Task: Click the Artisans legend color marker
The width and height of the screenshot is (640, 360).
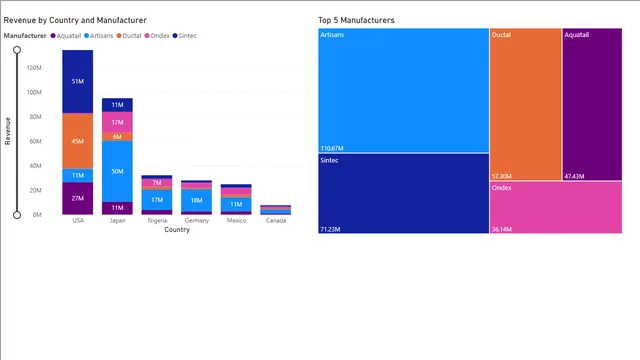Action: [87, 36]
